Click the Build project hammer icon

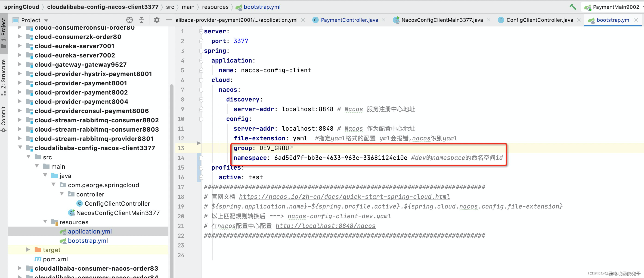tap(573, 7)
